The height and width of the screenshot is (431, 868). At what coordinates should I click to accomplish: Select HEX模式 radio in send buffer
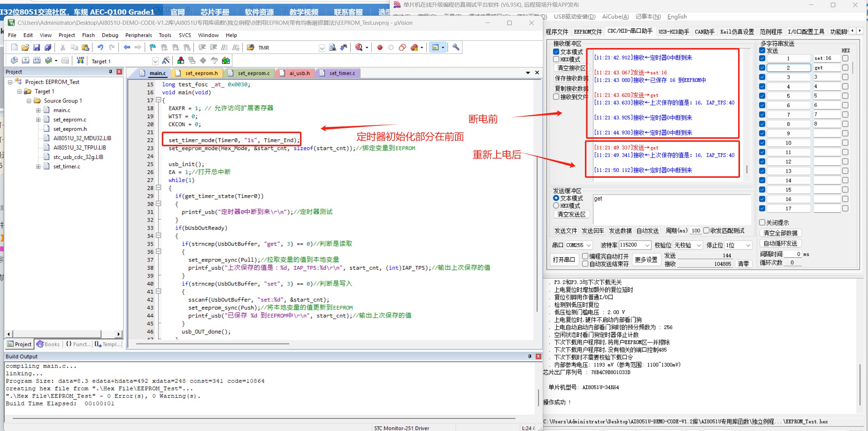[556, 206]
